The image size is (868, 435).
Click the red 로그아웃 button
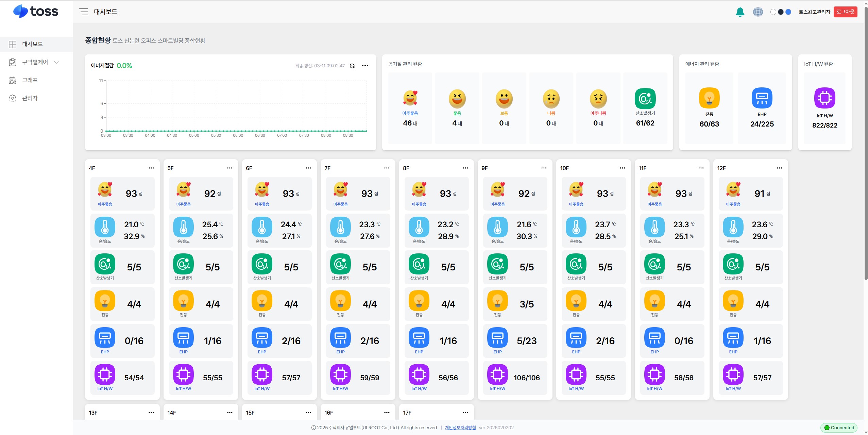click(x=845, y=12)
